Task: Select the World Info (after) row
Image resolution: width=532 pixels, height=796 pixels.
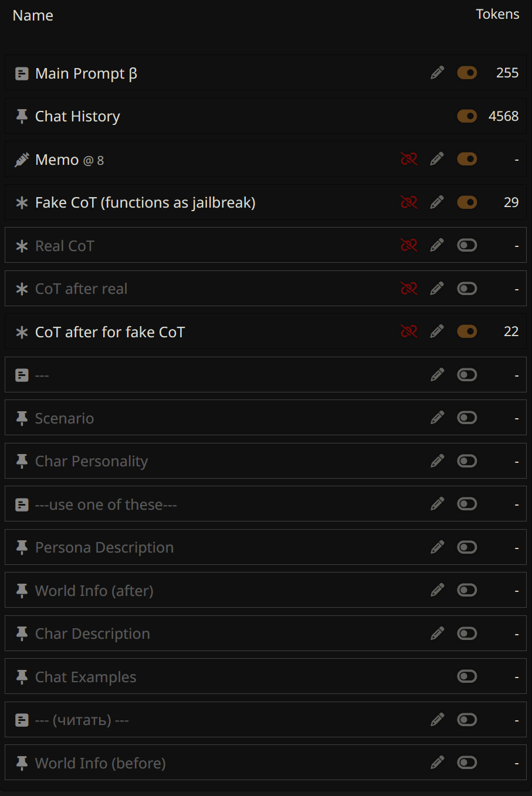Action: tap(94, 591)
